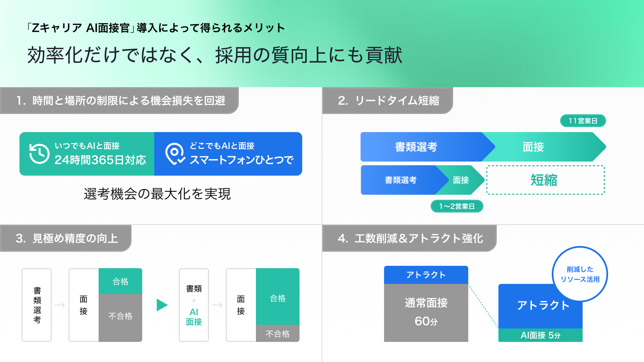
Task: Open the リードタイム短縮 section header
Action: tap(387, 101)
